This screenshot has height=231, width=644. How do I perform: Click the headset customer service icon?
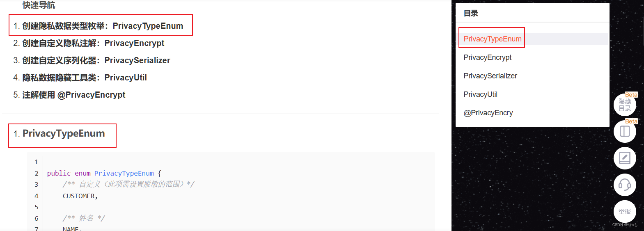tap(625, 185)
